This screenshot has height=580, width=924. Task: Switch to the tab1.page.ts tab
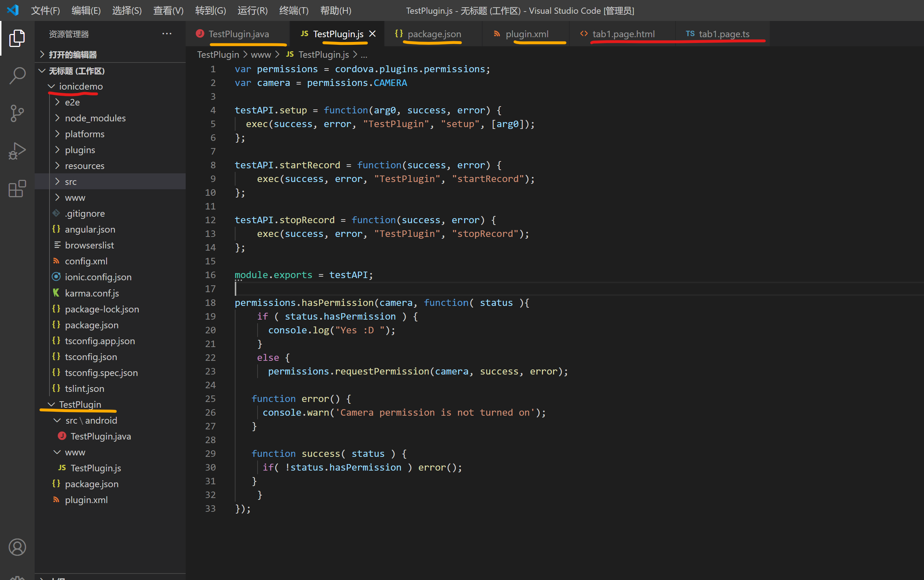[x=724, y=34]
